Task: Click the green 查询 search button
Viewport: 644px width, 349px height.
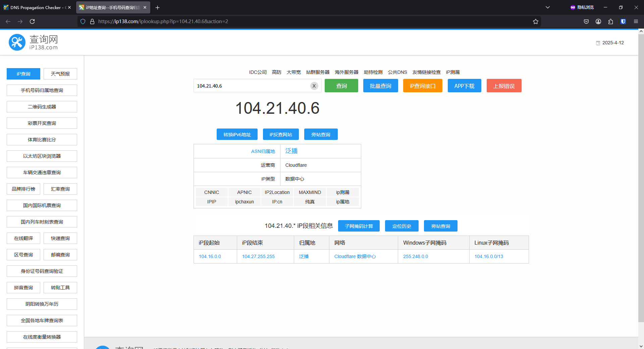Action: tap(341, 86)
